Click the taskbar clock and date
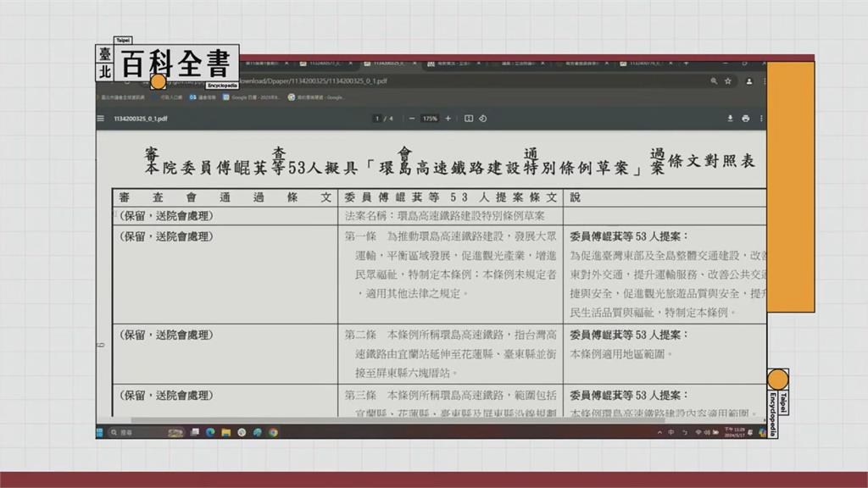The width and height of the screenshot is (868, 488). pos(735,432)
